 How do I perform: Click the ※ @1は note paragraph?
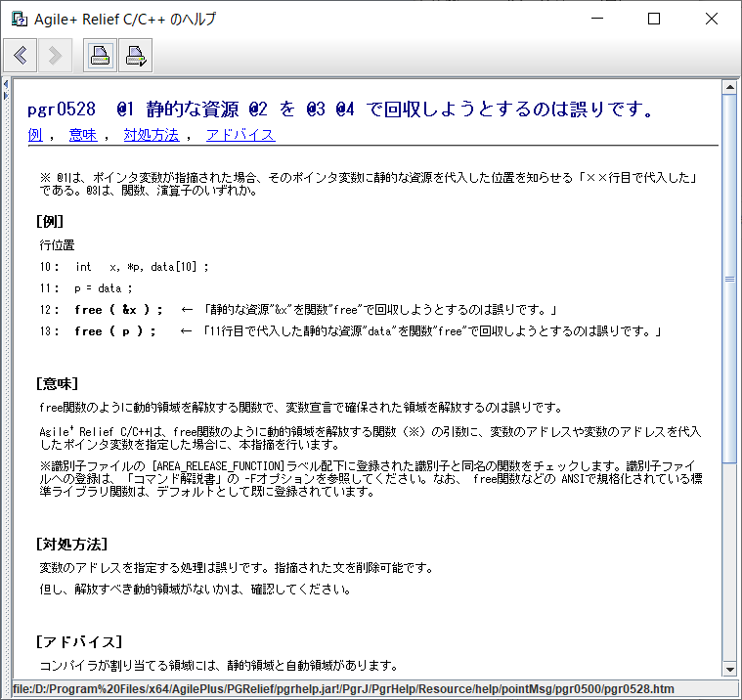coord(370,184)
